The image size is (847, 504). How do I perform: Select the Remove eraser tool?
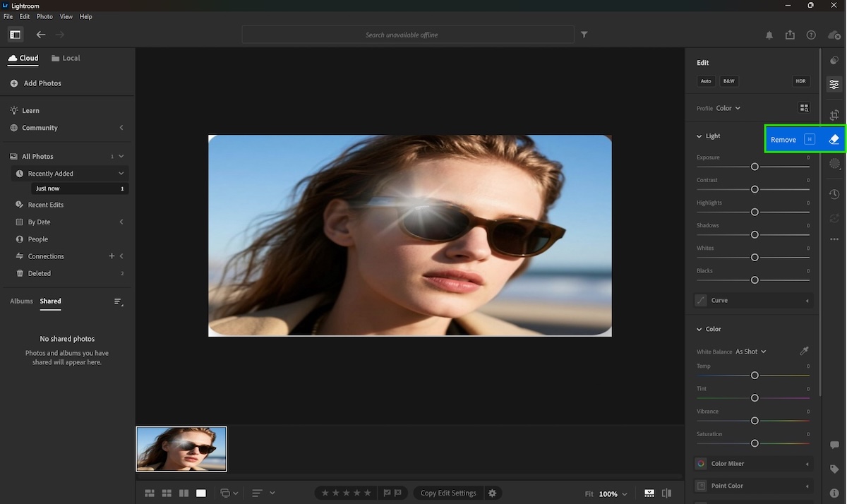pos(834,139)
